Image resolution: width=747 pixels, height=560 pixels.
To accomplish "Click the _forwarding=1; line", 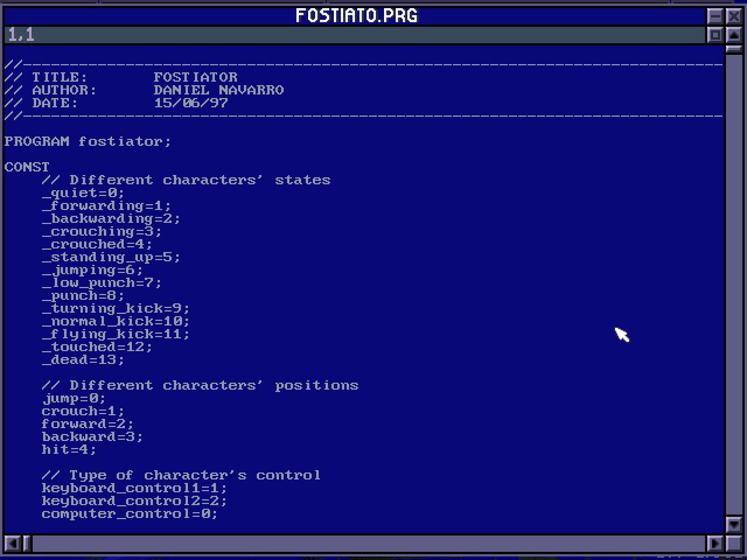I will (106, 206).
